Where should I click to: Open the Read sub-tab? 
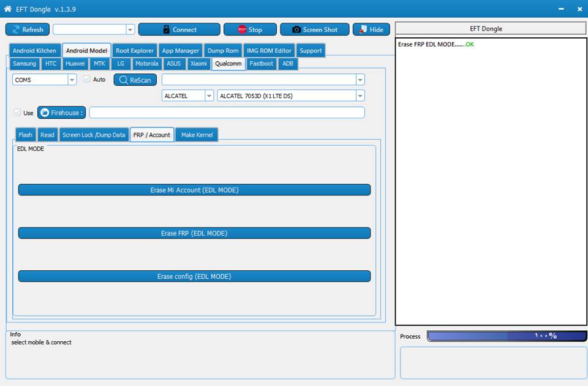point(47,135)
